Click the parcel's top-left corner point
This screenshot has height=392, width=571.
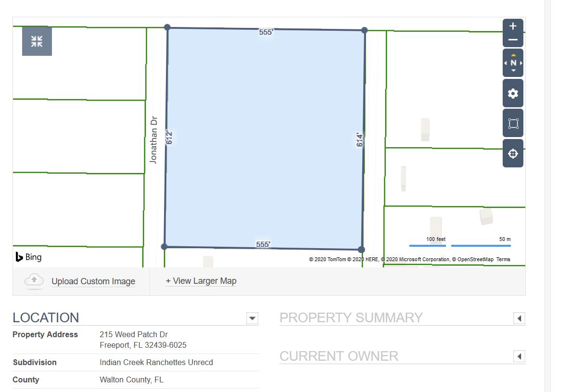(167, 27)
